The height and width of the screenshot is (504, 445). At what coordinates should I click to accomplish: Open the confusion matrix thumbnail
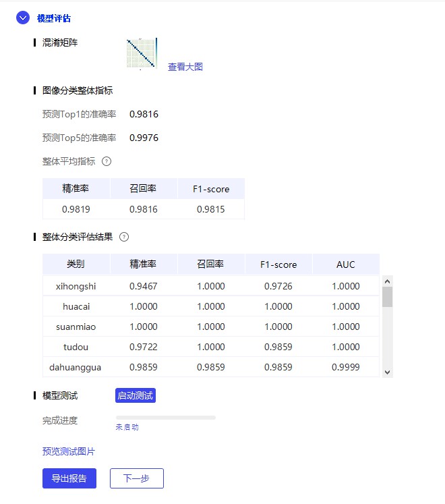(142, 54)
